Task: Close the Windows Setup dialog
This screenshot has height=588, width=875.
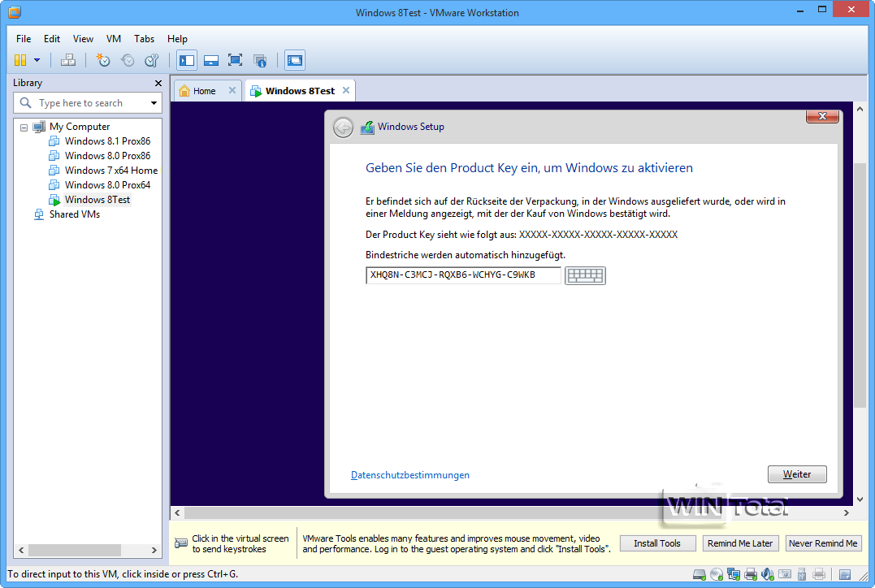Action: point(822,116)
